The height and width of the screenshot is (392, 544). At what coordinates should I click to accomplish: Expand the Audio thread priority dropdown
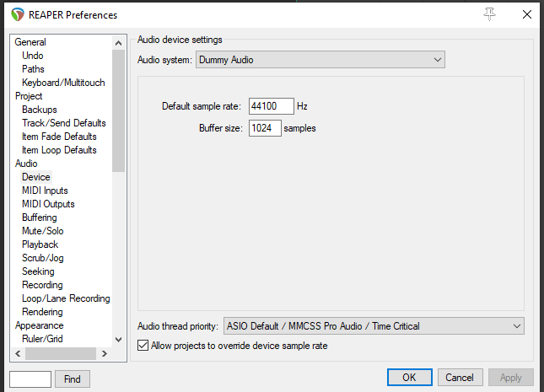(373, 326)
